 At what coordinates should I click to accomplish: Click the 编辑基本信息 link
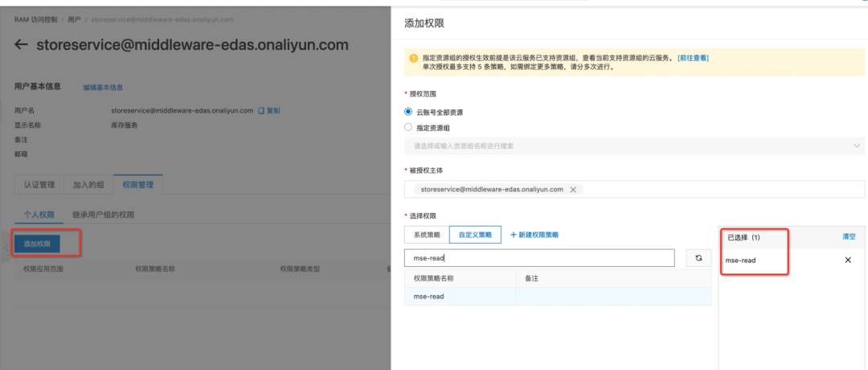103,88
